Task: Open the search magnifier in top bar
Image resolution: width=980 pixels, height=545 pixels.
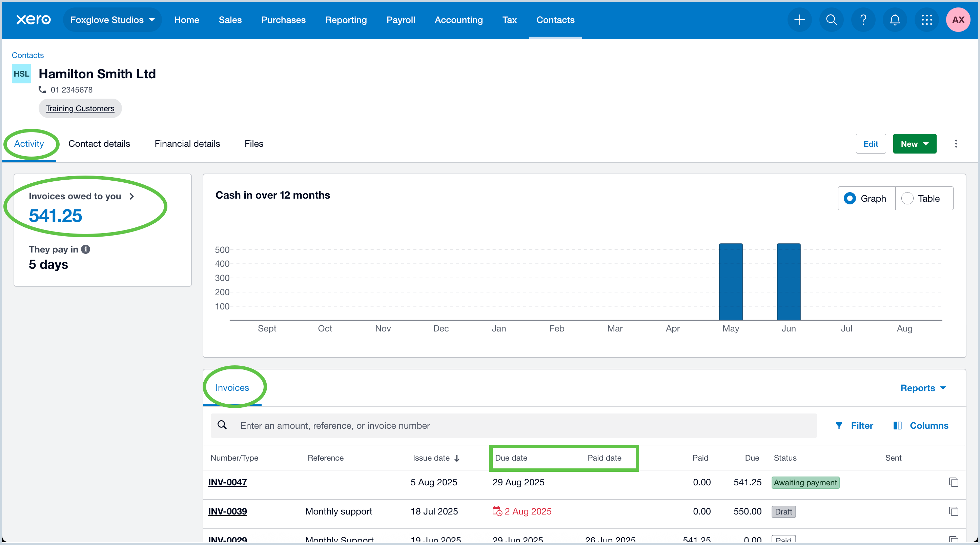Action: click(x=832, y=20)
